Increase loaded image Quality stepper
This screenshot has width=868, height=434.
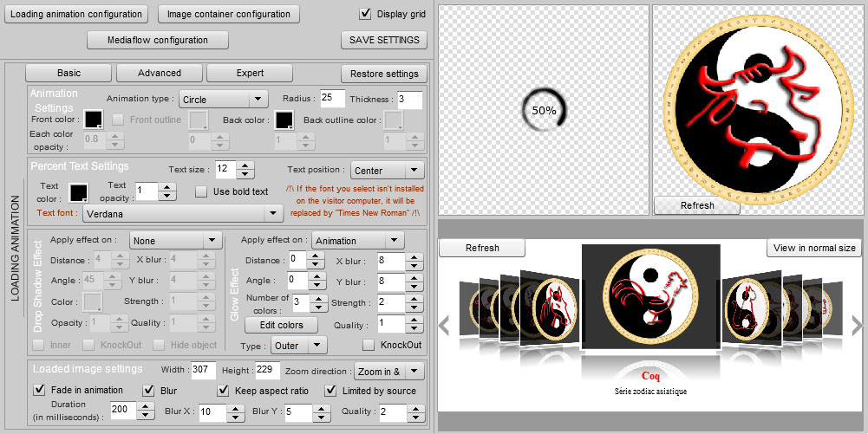click(x=415, y=408)
